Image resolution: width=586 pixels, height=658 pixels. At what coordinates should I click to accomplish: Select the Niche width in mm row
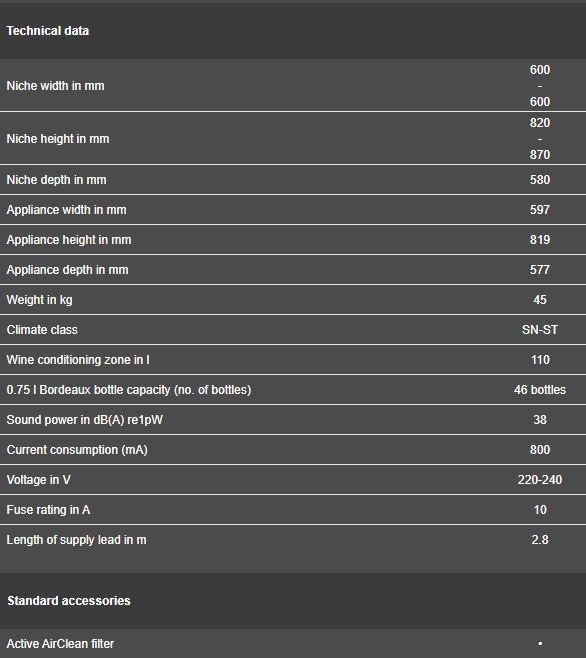click(293, 85)
